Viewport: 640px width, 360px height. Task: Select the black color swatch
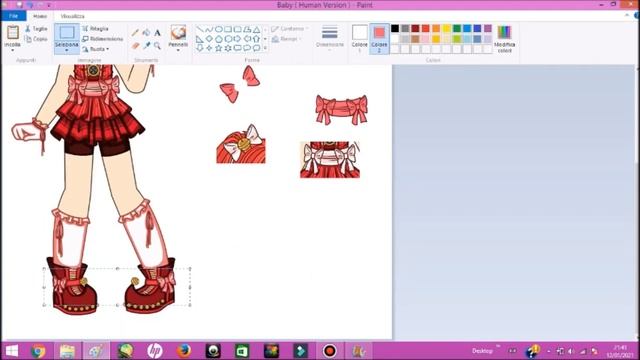point(395,29)
